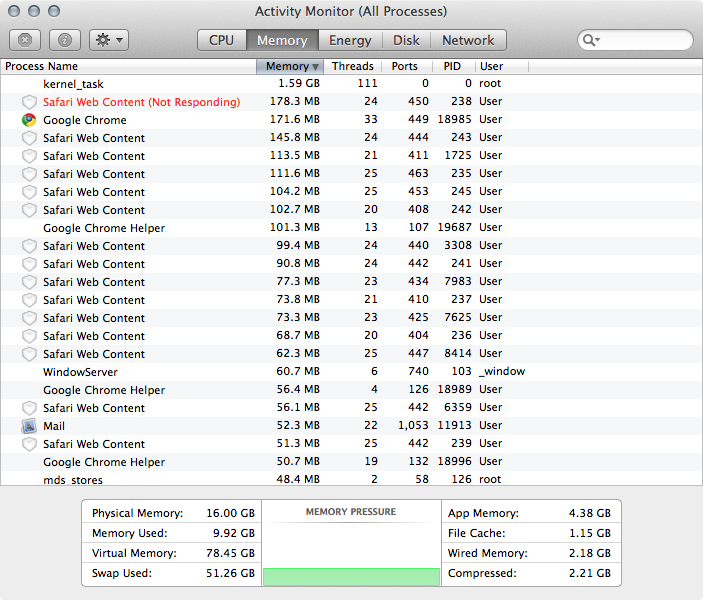Select the WindowServer process

352,372
